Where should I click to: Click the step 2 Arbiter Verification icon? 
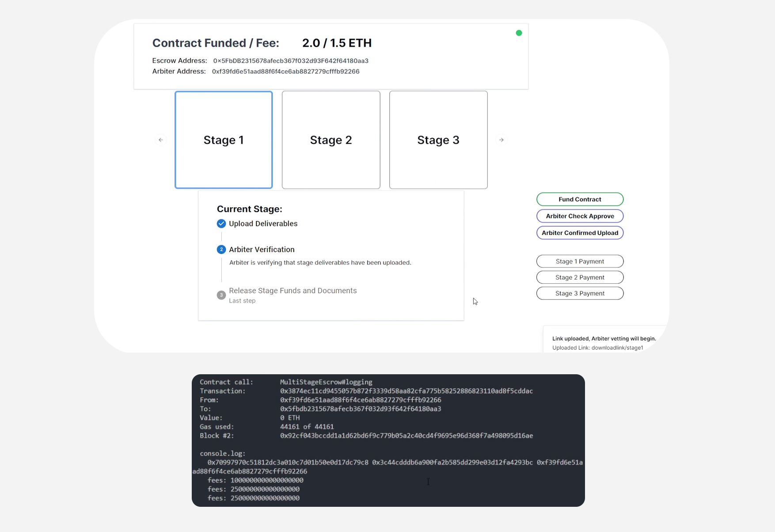click(221, 250)
